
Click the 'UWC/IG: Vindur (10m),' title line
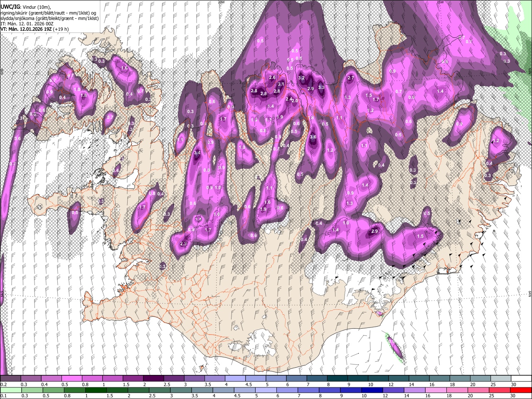point(26,7)
